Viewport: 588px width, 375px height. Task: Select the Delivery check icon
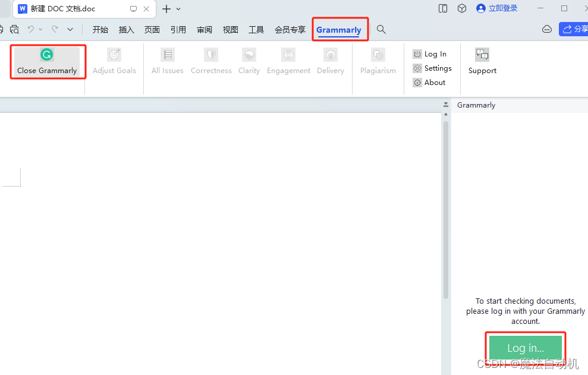click(x=331, y=55)
